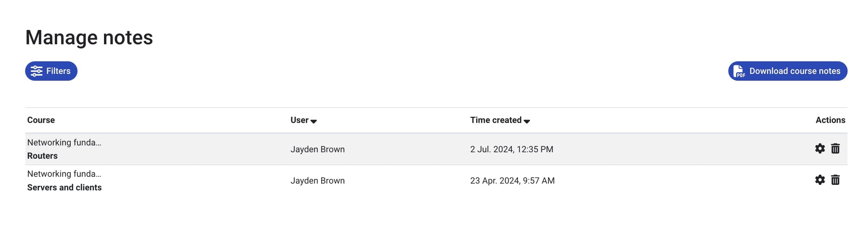
Task: Open the Routers note title
Action: tap(42, 156)
